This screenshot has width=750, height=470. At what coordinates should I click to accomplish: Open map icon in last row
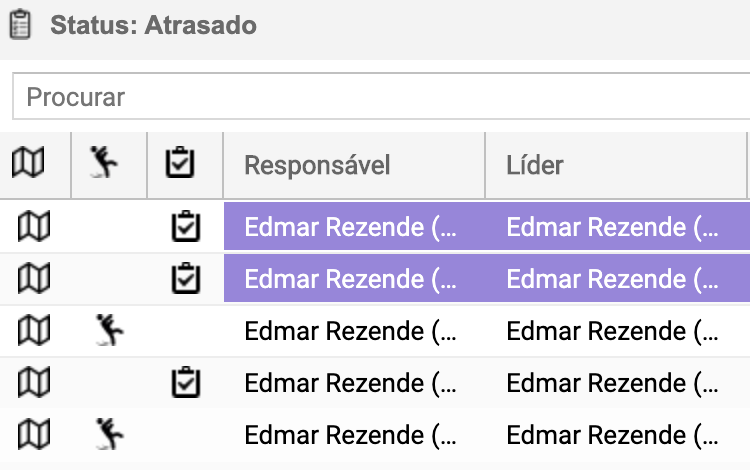34,435
